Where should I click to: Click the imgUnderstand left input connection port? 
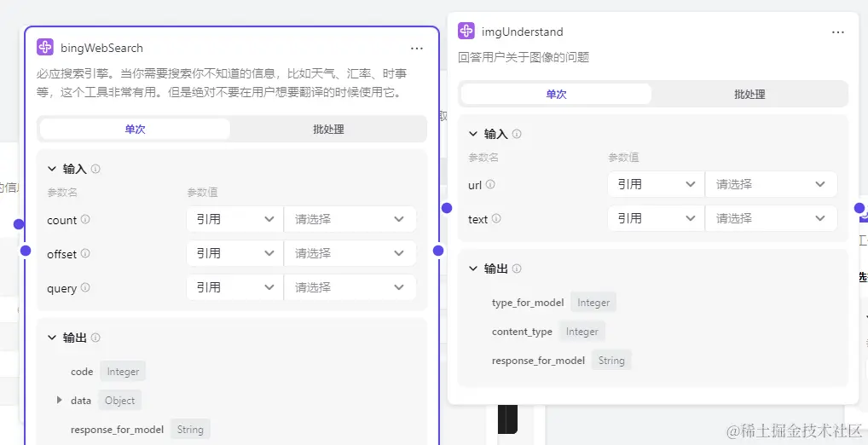[447, 208]
